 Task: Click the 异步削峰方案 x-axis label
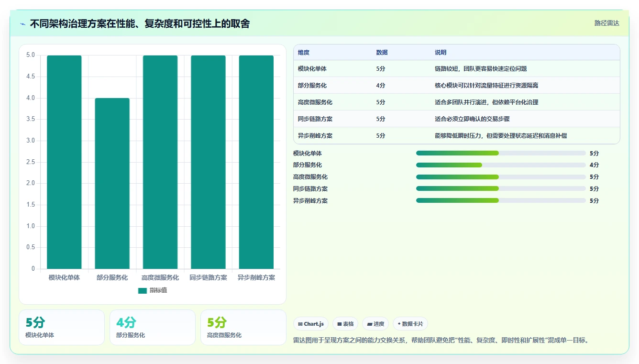pyautogui.click(x=256, y=277)
